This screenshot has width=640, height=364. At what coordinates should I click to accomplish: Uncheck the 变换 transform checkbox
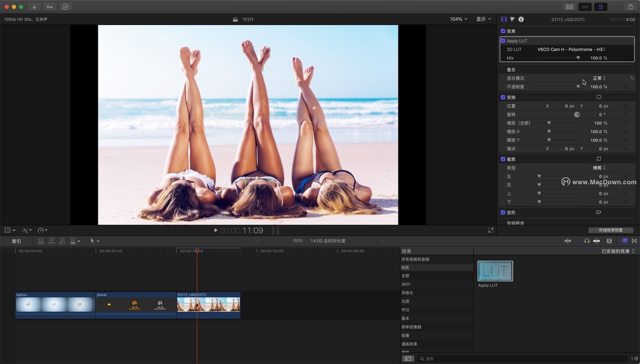click(x=503, y=97)
